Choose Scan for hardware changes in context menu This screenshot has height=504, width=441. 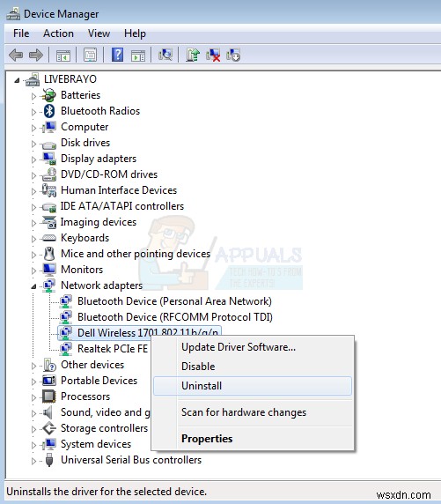253,412
